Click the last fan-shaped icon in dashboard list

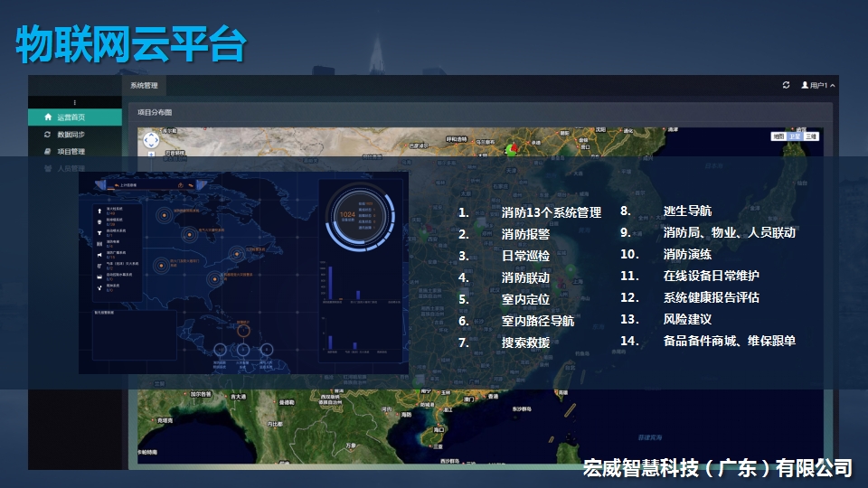(99, 287)
